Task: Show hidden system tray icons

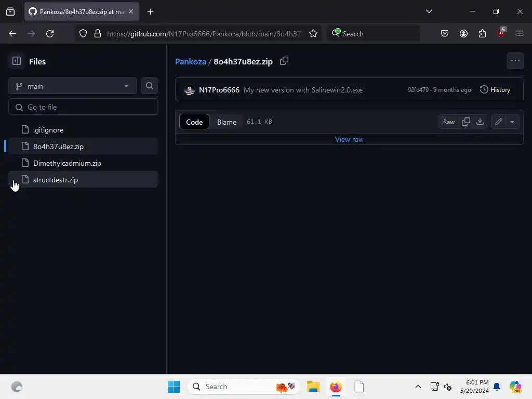Action: [418, 387]
